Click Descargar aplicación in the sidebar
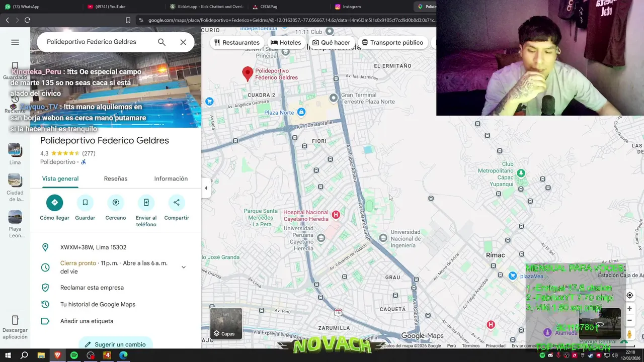This screenshot has width=644, height=362. (15, 327)
